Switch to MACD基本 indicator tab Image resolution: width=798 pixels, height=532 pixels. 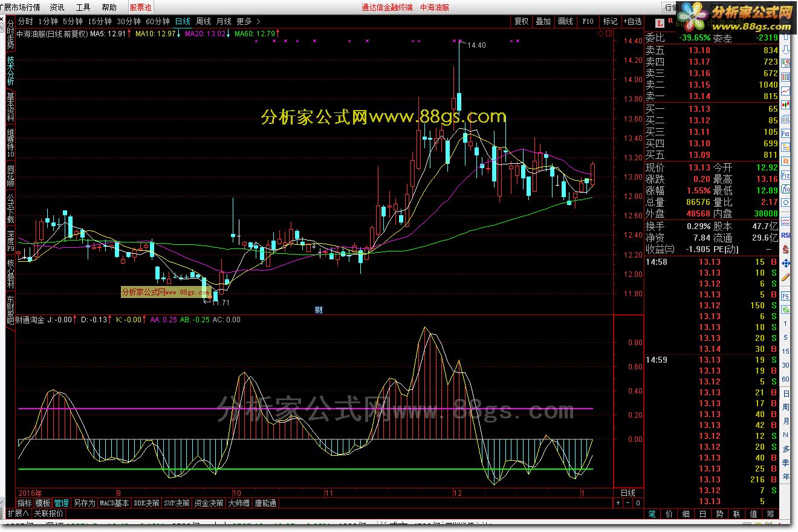click(114, 503)
